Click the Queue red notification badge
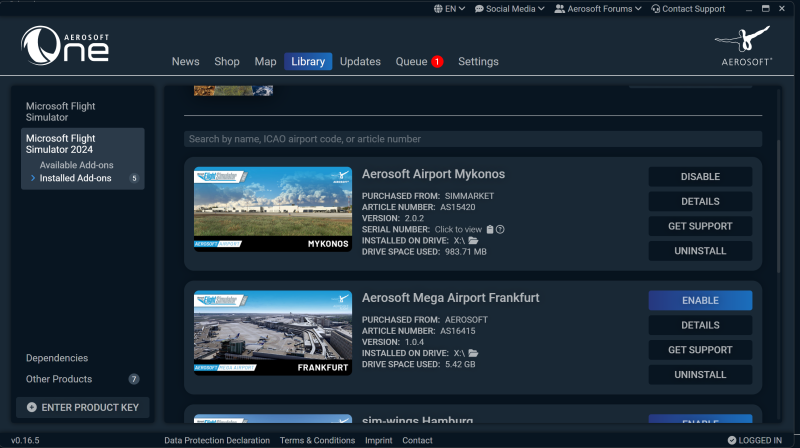 point(437,62)
